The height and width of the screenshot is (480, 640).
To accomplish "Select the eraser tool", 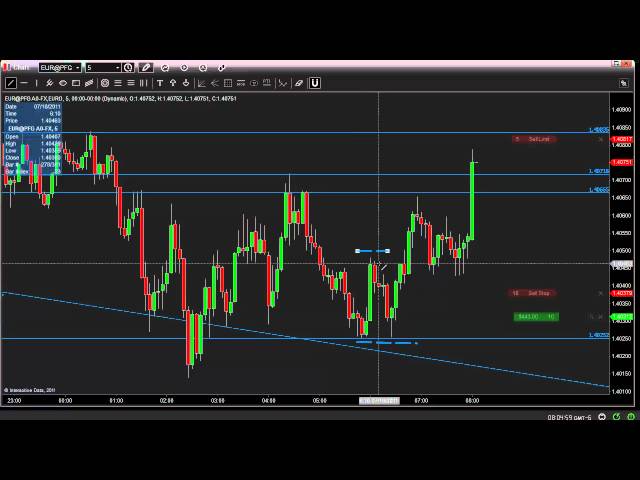I will tap(299, 83).
